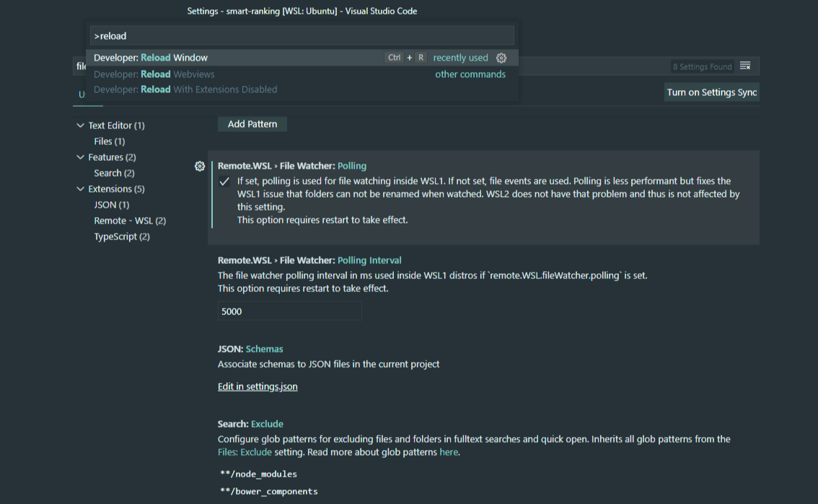Click the Add Pattern button

click(x=252, y=124)
